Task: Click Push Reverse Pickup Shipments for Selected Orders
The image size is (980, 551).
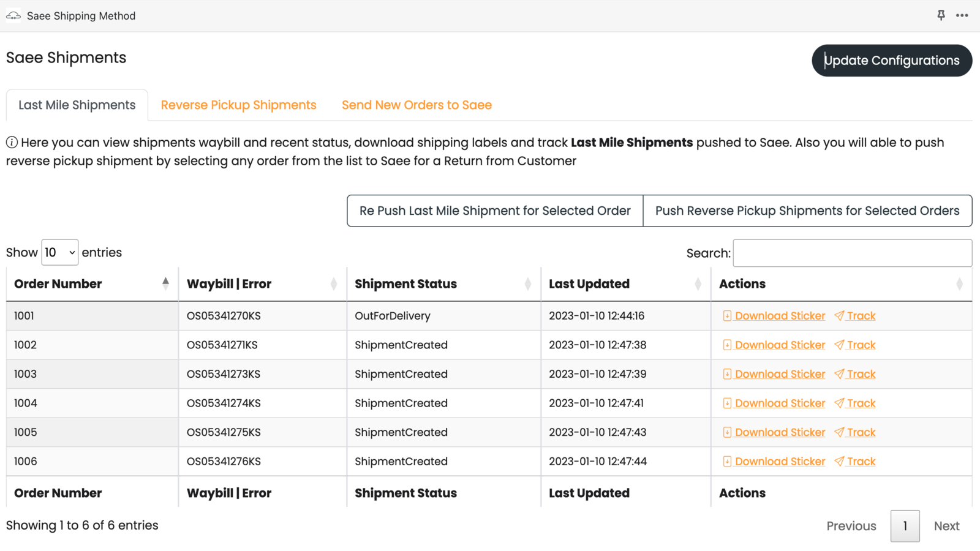Action: 807,211
